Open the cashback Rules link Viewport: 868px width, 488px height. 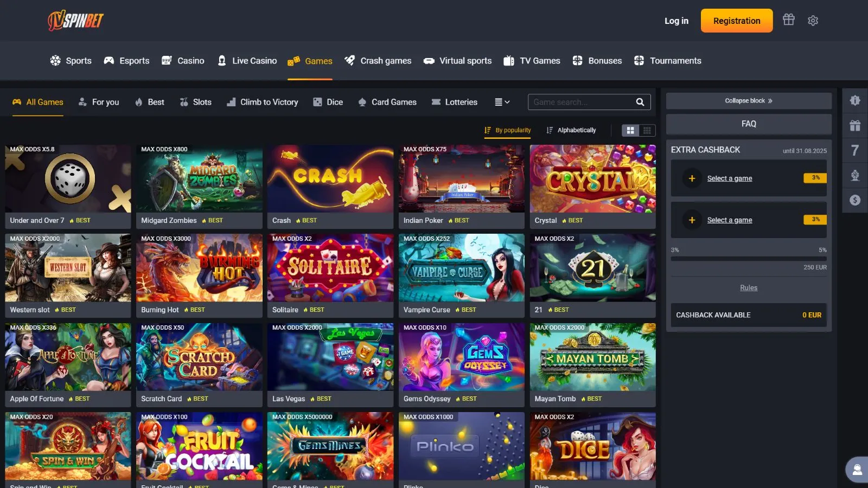click(748, 288)
